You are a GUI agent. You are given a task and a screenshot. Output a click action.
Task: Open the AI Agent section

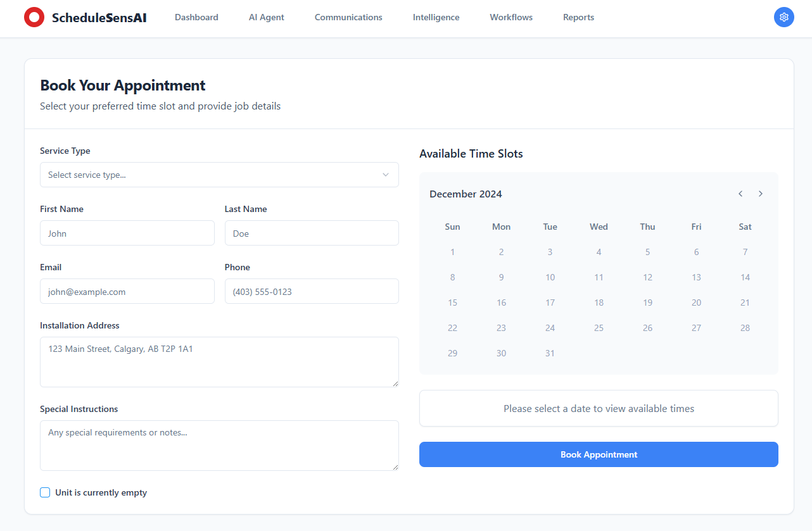tap(266, 17)
